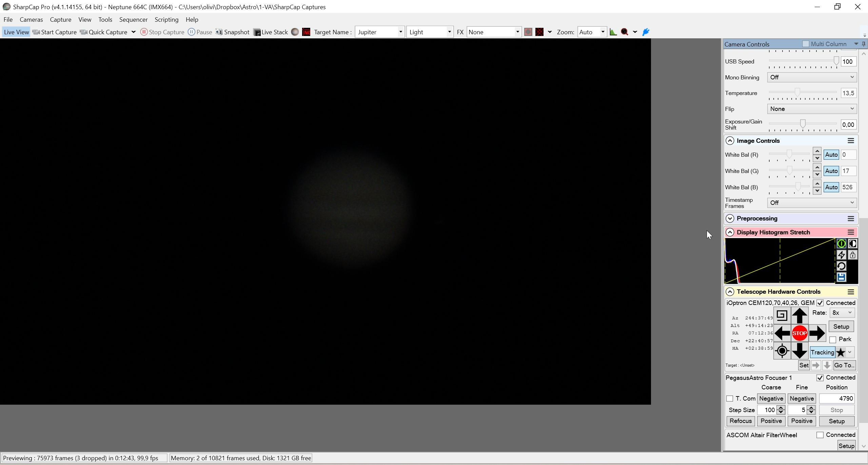The width and height of the screenshot is (868, 465).
Task: Slew the mount with the up arrow
Action: (799, 315)
